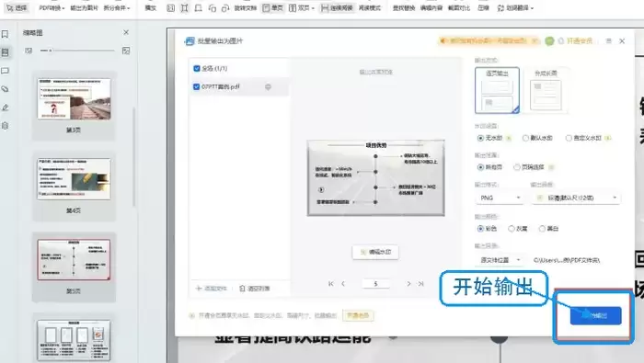This screenshot has height=363, width=644.
Task: Toggle the 全选 (1/1) checkbox
Action: click(x=197, y=69)
